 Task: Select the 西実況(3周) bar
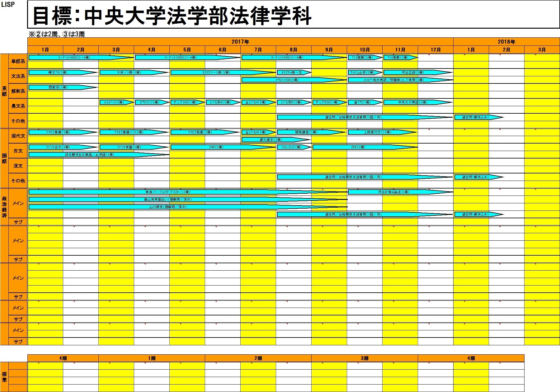[x=63, y=87]
